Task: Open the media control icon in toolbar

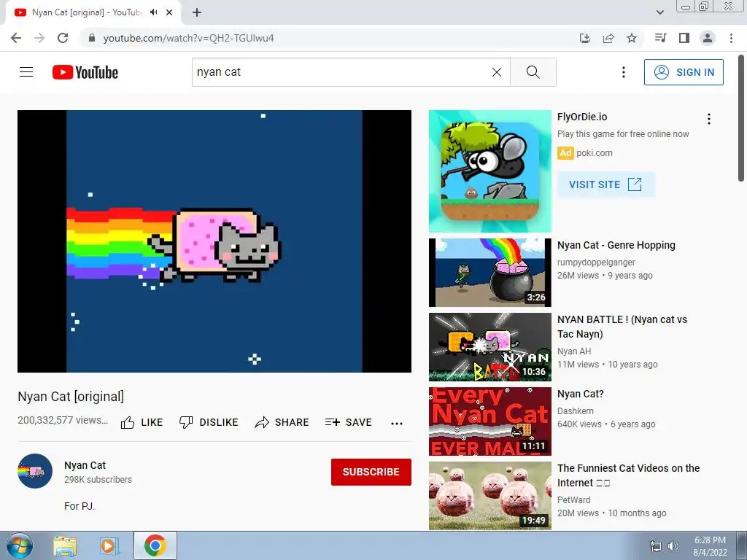Action: (x=660, y=38)
